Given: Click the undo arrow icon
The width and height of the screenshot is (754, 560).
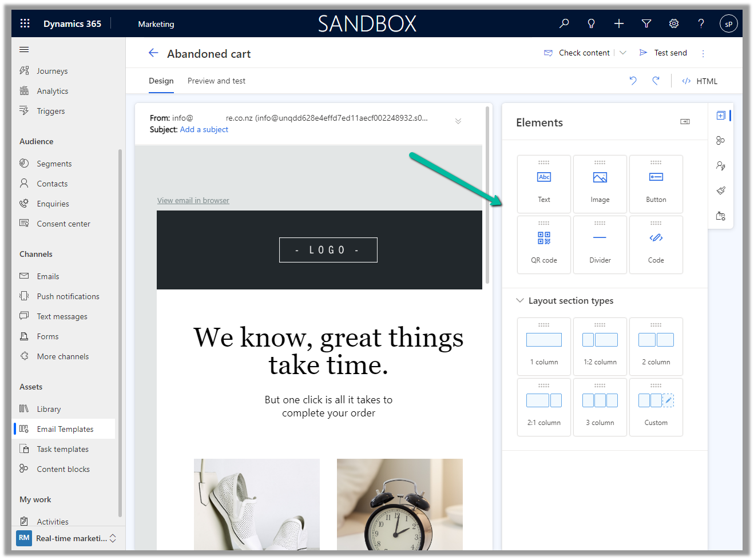Looking at the screenshot, I should [633, 81].
